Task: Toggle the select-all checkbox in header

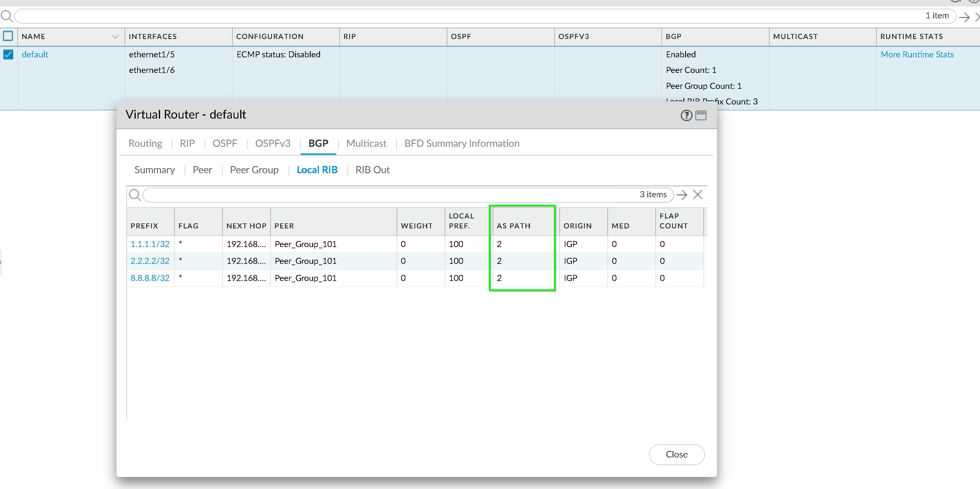Action: click(x=8, y=36)
